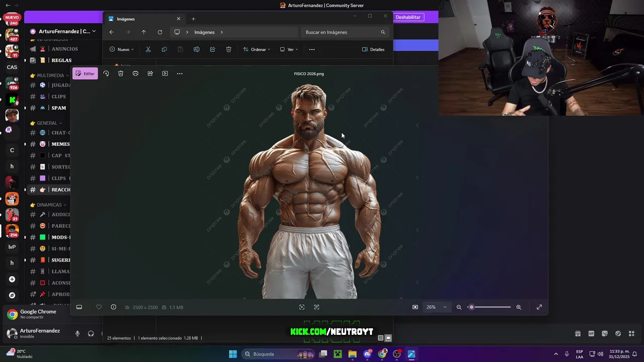
Task: Collapse the GENERAL category in Discord
Action: coord(46,123)
